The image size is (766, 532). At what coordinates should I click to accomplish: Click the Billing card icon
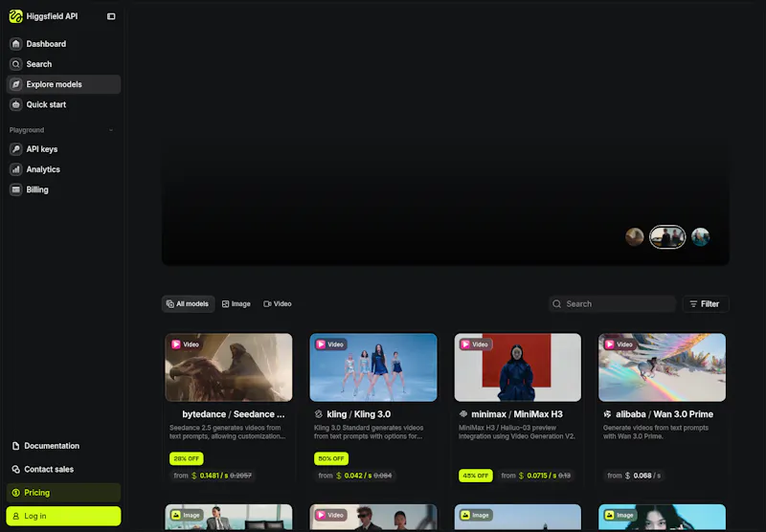(15, 189)
